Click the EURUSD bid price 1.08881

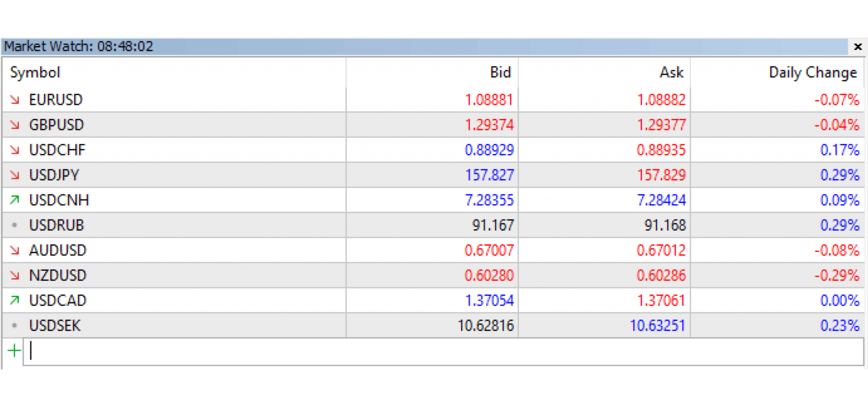489,100
